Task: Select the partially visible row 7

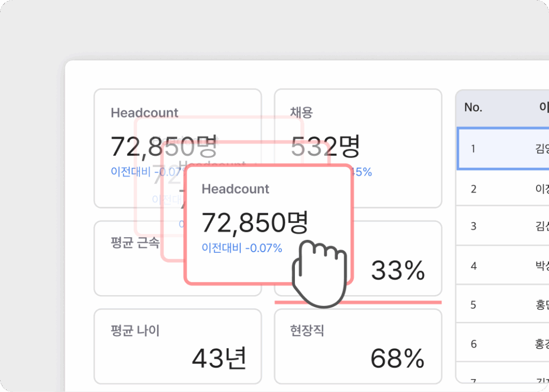Action: tap(503, 382)
